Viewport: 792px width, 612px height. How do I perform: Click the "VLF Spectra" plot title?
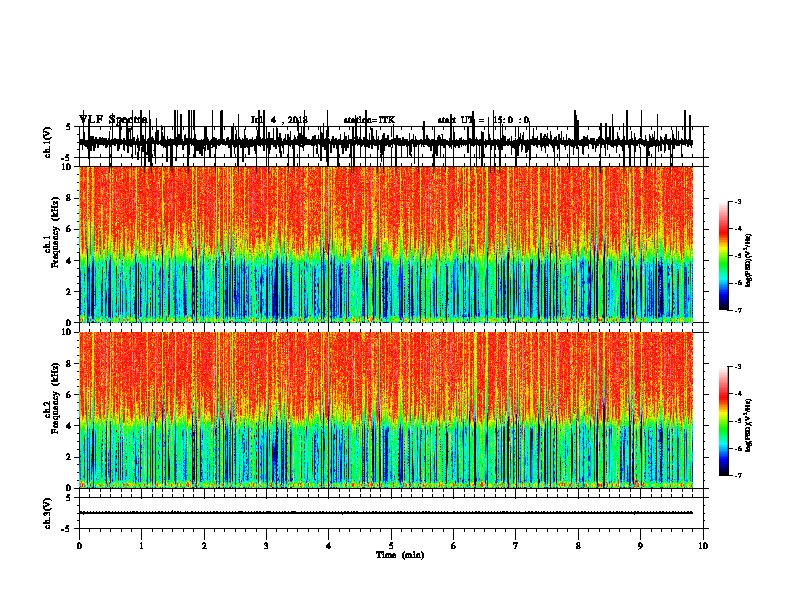coord(113,119)
